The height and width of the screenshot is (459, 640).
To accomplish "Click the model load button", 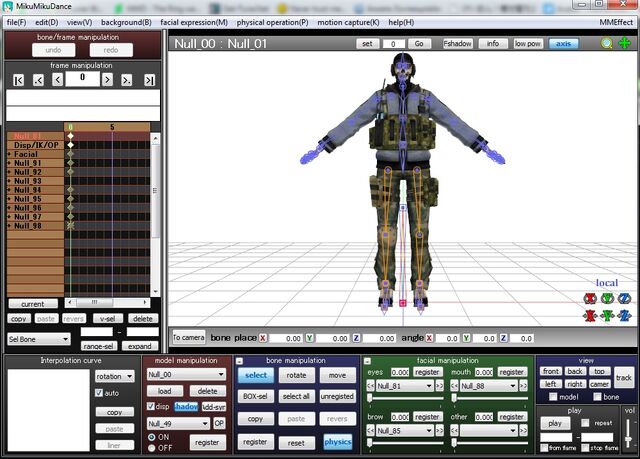I will (164, 391).
